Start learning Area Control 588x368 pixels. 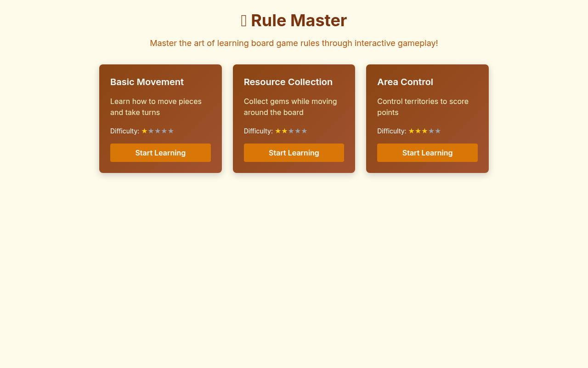point(427,153)
